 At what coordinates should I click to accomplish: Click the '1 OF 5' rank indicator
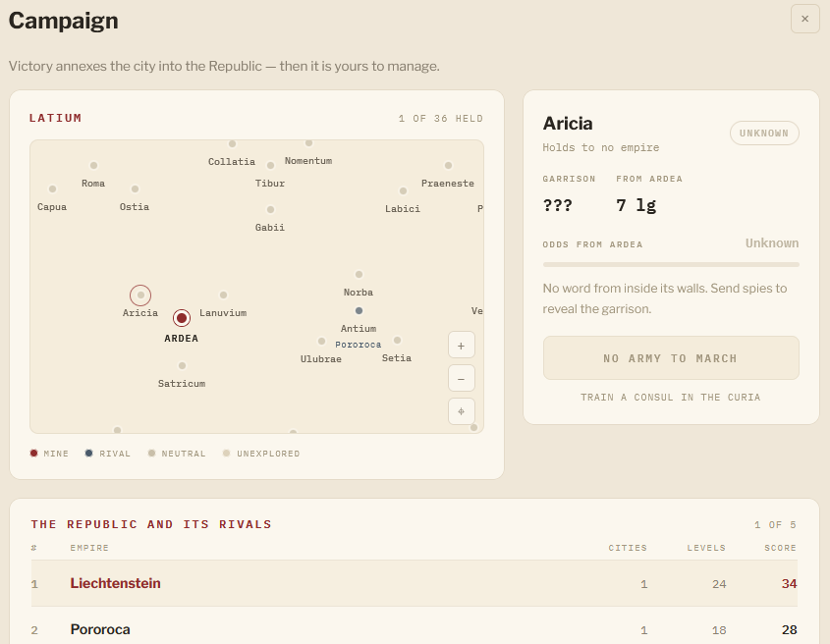pyautogui.click(x=775, y=525)
